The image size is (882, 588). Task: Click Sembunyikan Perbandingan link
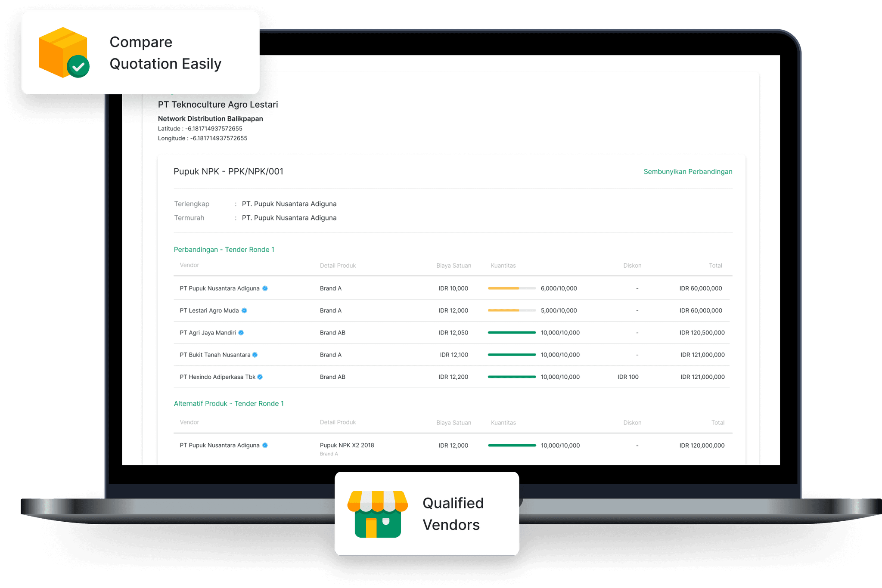(688, 172)
